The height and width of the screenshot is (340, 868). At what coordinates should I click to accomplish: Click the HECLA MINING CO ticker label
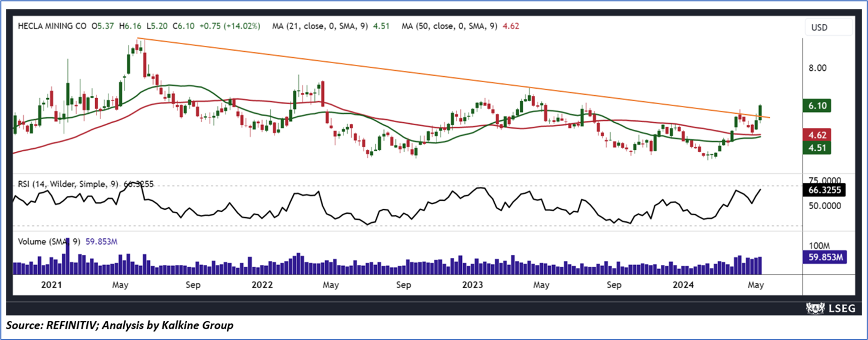[51, 26]
